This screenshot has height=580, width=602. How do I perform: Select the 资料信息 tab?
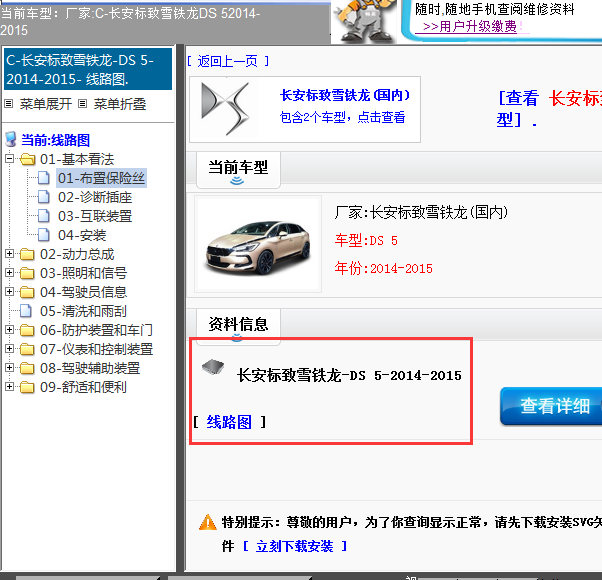pyautogui.click(x=238, y=326)
